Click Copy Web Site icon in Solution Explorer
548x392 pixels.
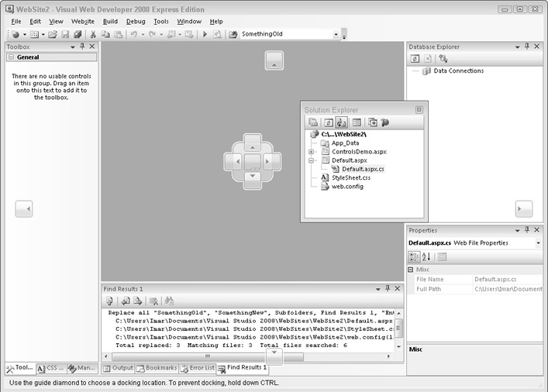373,122
